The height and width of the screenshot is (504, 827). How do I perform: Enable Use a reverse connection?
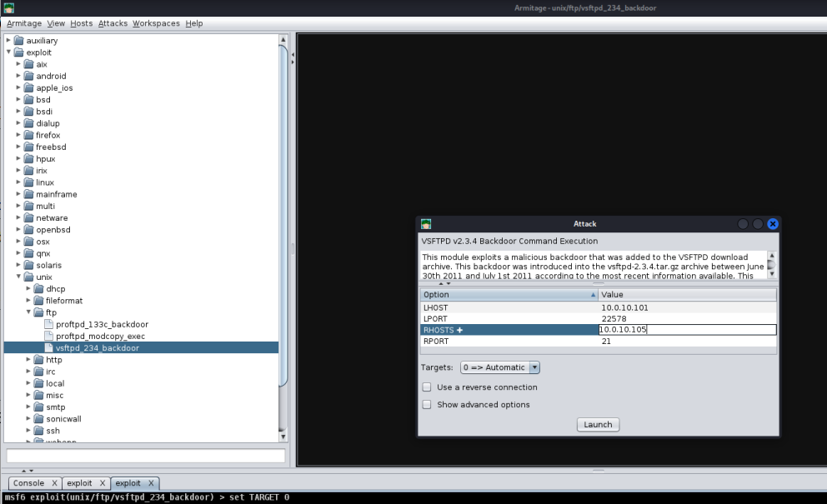(x=427, y=387)
